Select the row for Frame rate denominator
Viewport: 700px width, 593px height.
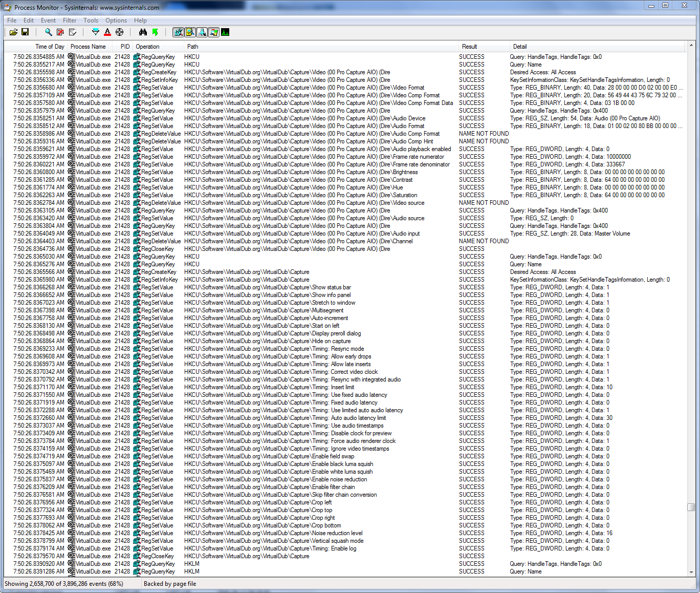coord(345,164)
